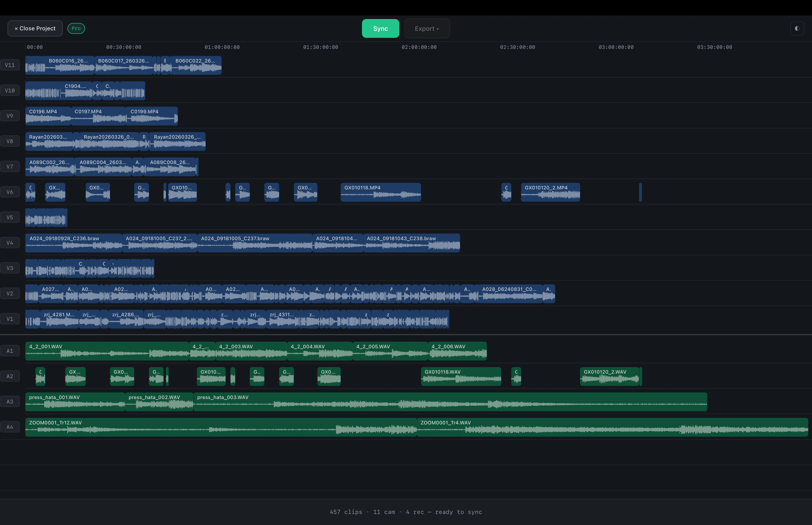
Task: Select audio clip ZOOM0001_Tr12.WAV
Action: pyautogui.click(x=221, y=427)
